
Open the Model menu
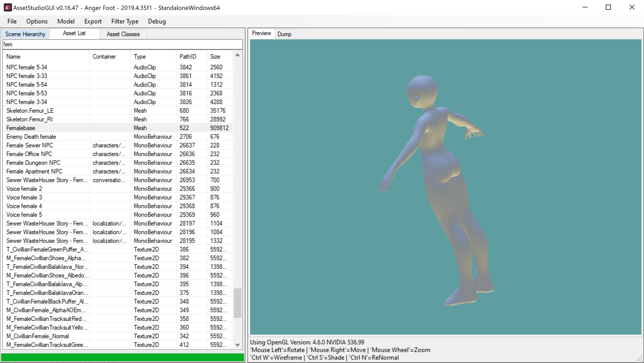66,21
